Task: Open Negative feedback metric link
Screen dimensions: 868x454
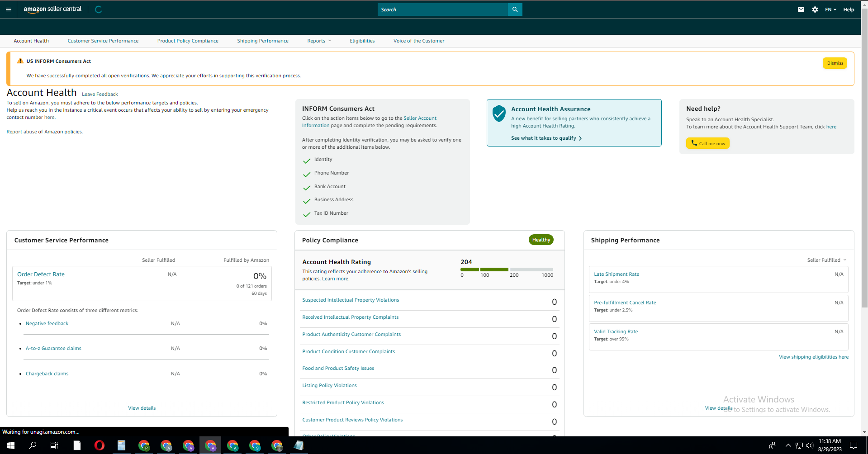Action: [47, 323]
